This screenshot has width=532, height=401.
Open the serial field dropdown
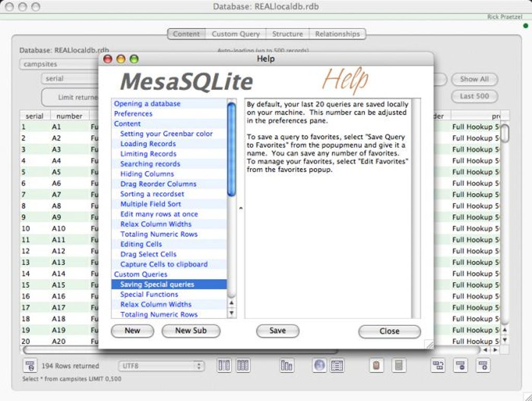[70, 78]
